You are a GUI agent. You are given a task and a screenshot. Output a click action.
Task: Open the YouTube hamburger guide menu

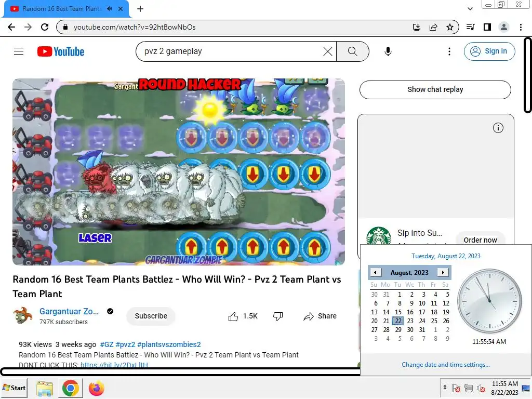pyautogui.click(x=19, y=51)
